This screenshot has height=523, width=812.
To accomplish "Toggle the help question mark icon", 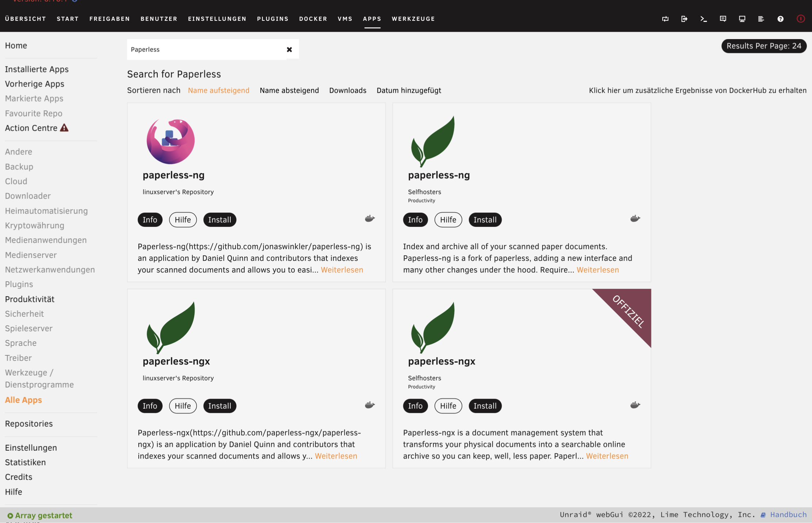I will coord(780,19).
